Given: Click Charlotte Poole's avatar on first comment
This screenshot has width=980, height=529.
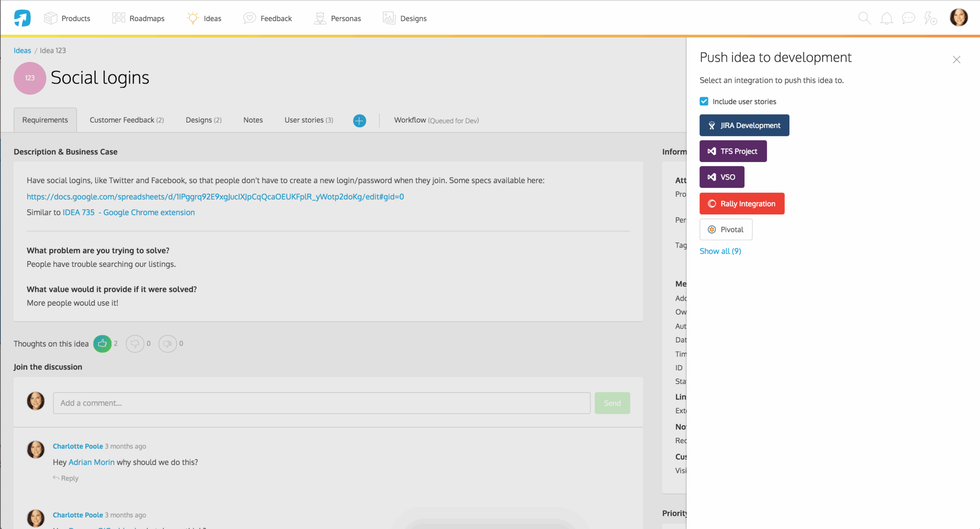Looking at the screenshot, I should tap(36, 449).
